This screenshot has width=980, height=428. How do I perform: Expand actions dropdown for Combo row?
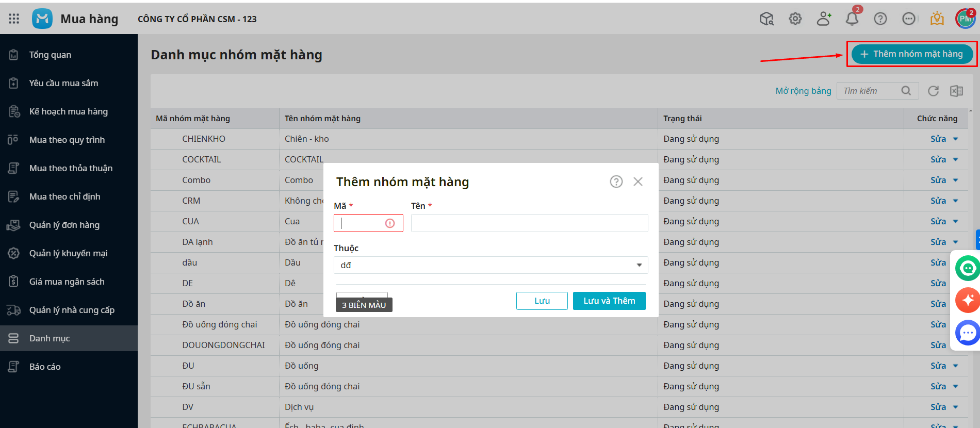click(955, 180)
